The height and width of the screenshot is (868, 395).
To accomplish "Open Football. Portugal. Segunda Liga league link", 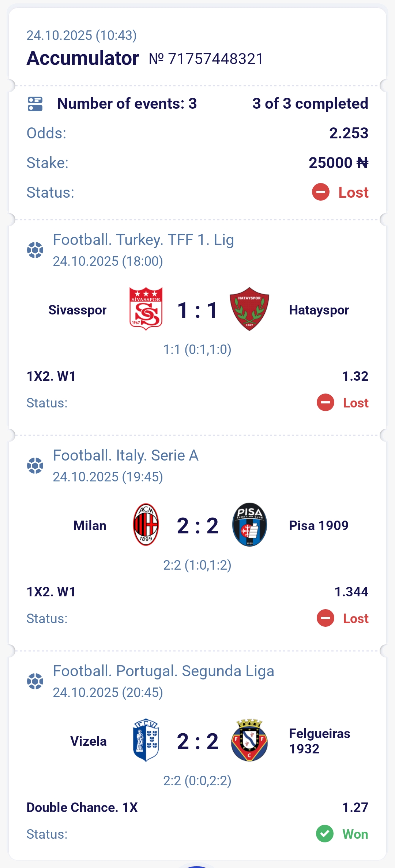I will [x=163, y=671].
